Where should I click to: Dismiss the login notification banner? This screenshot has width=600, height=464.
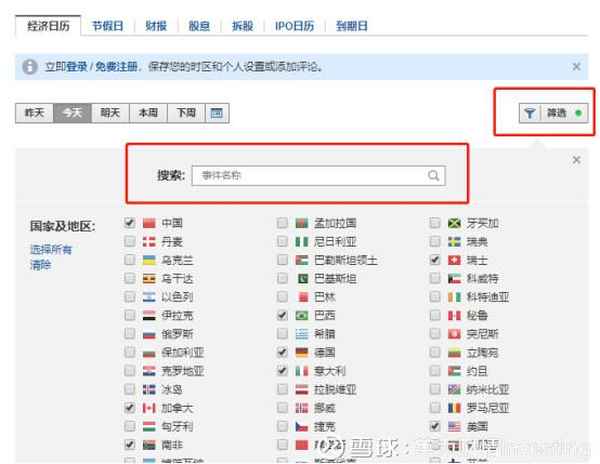click(x=576, y=67)
